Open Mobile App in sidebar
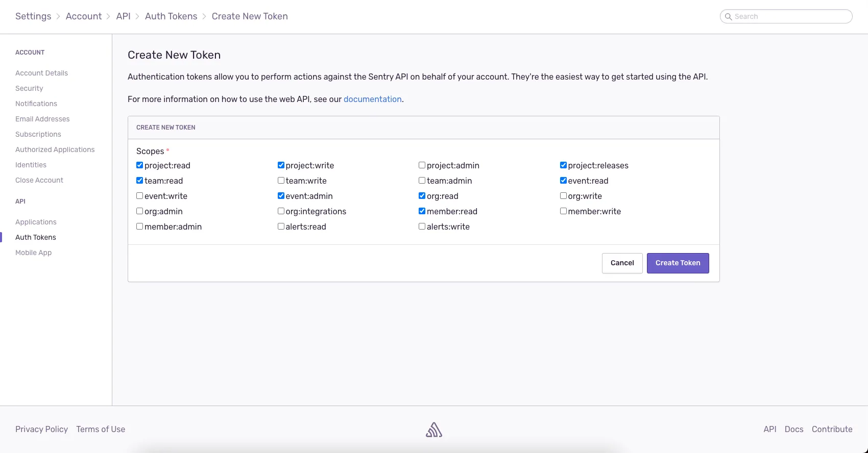The width and height of the screenshot is (868, 453). [x=33, y=253]
